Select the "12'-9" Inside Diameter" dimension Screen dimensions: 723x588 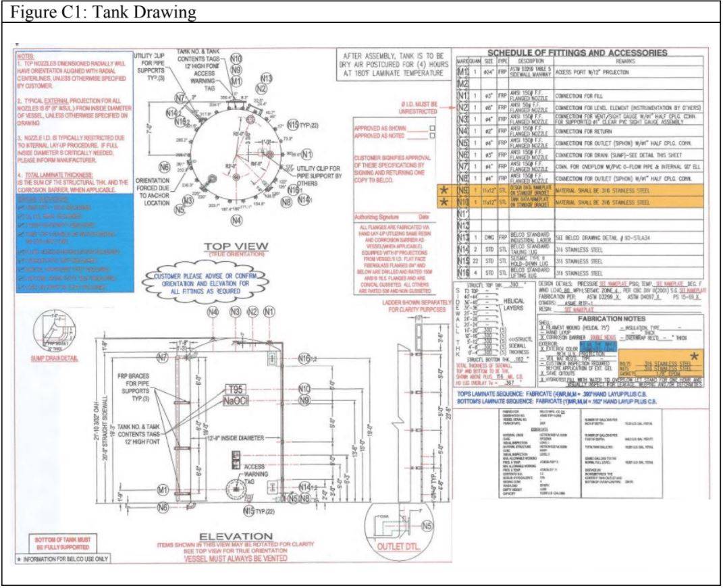point(235,437)
